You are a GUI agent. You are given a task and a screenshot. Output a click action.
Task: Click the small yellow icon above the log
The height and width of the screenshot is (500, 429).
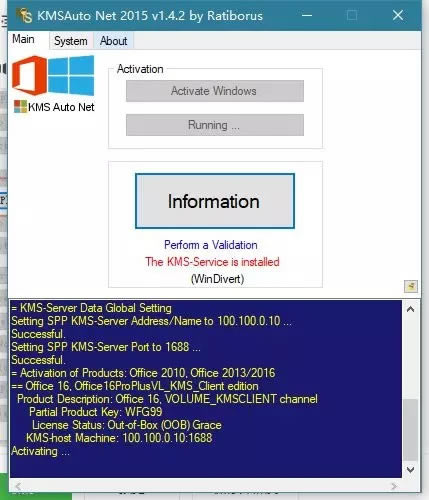[411, 286]
